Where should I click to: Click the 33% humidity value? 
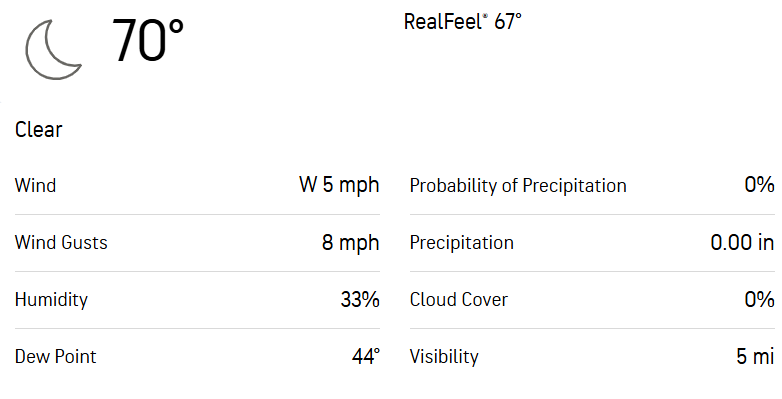360,299
